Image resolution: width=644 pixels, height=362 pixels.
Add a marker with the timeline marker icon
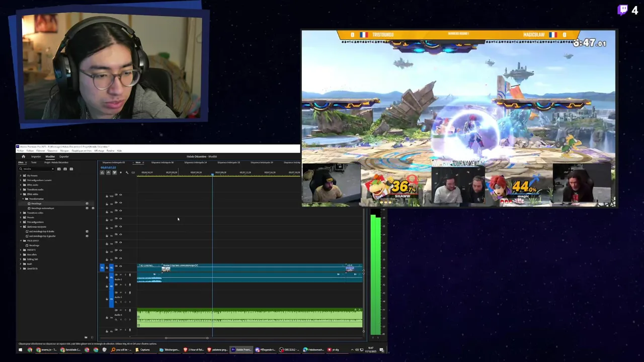point(121,172)
